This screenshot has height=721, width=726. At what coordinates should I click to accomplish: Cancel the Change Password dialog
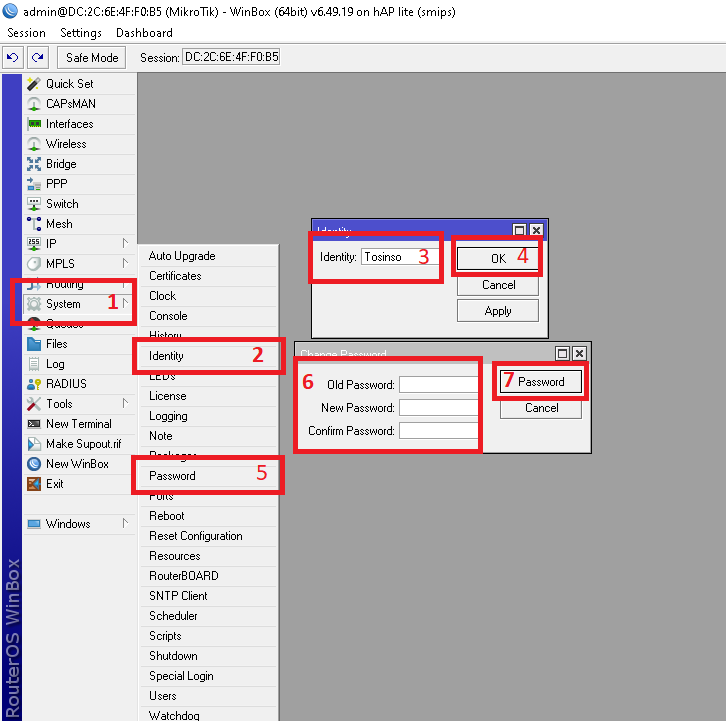541,408
